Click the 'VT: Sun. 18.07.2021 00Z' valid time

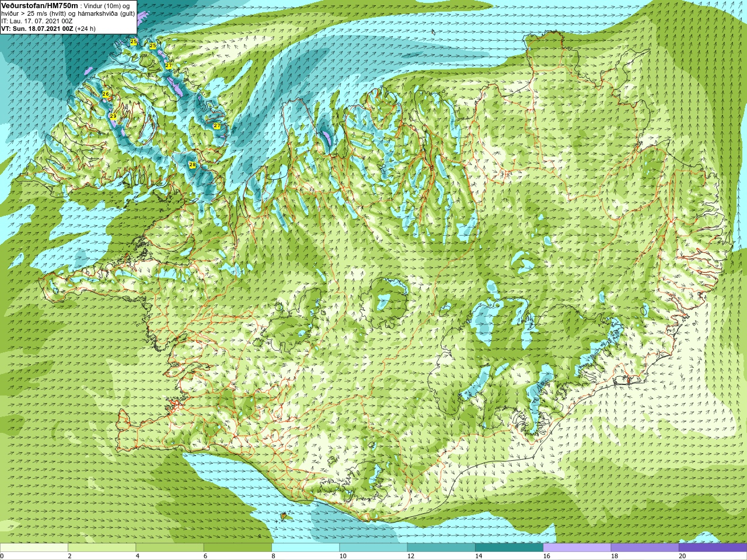point(37,28)
